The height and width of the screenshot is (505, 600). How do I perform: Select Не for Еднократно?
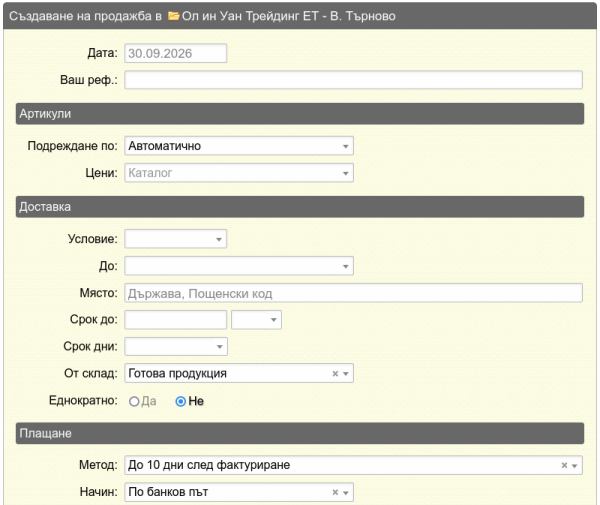click(x=181, y=401)
